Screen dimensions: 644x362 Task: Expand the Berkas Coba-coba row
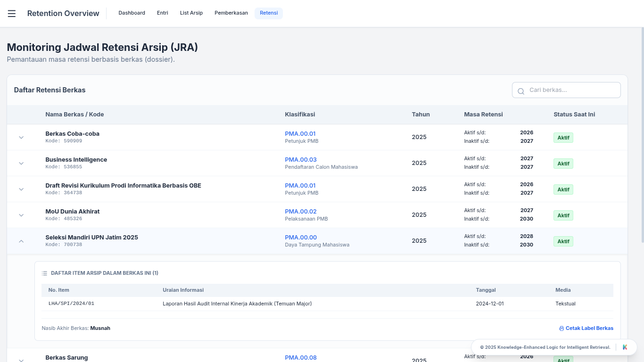tap(21, 138)
